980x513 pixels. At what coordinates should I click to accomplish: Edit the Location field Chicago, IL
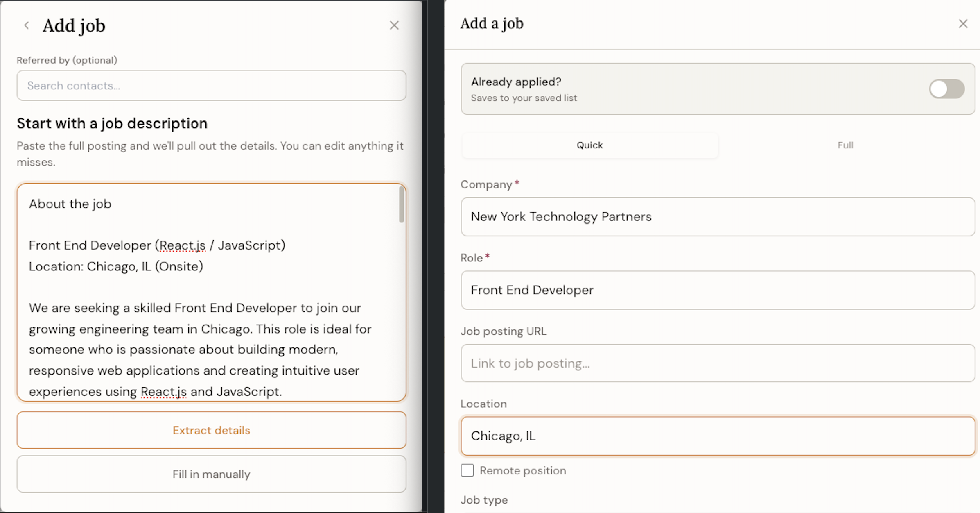718,436
